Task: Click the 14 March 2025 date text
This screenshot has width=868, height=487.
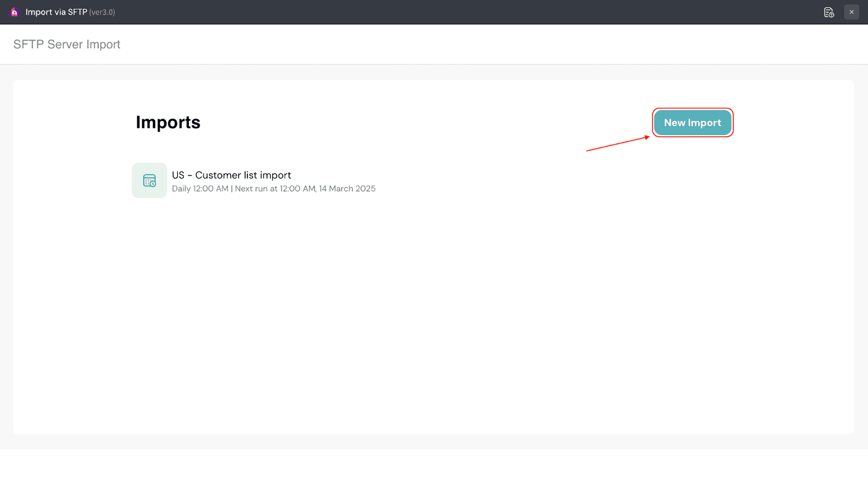Action: coord(347,189)
